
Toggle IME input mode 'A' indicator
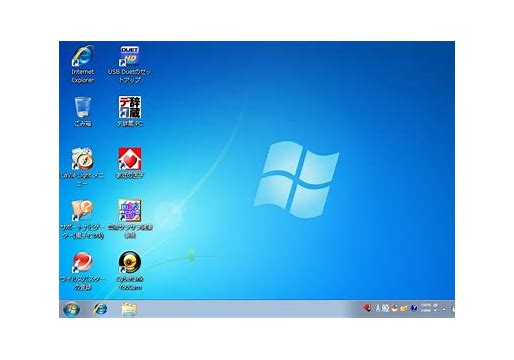pos(378,308)
